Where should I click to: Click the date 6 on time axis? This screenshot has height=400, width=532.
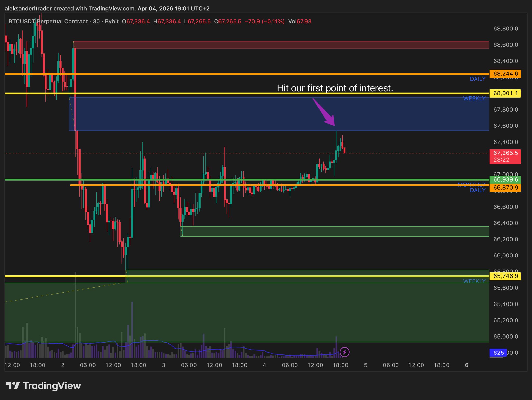click(467, 365)
